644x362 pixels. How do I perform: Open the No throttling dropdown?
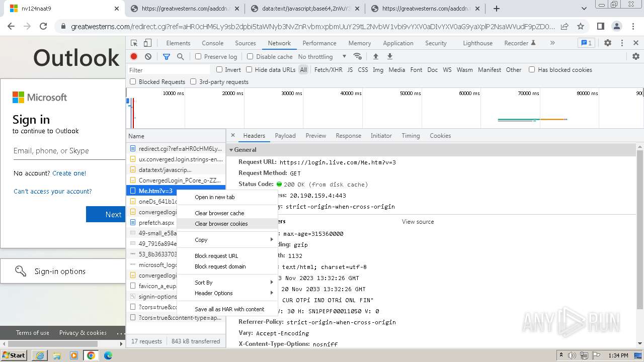322,57
